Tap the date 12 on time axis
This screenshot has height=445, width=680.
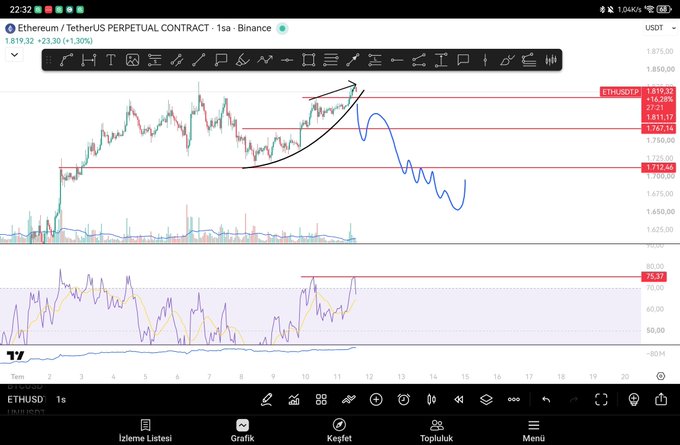tap(369, 376)
